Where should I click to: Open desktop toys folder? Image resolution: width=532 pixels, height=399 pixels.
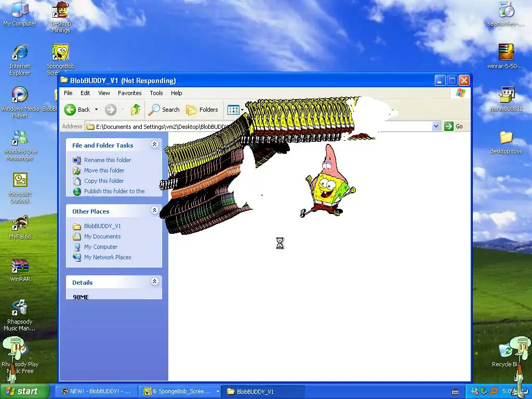(506, 142)
